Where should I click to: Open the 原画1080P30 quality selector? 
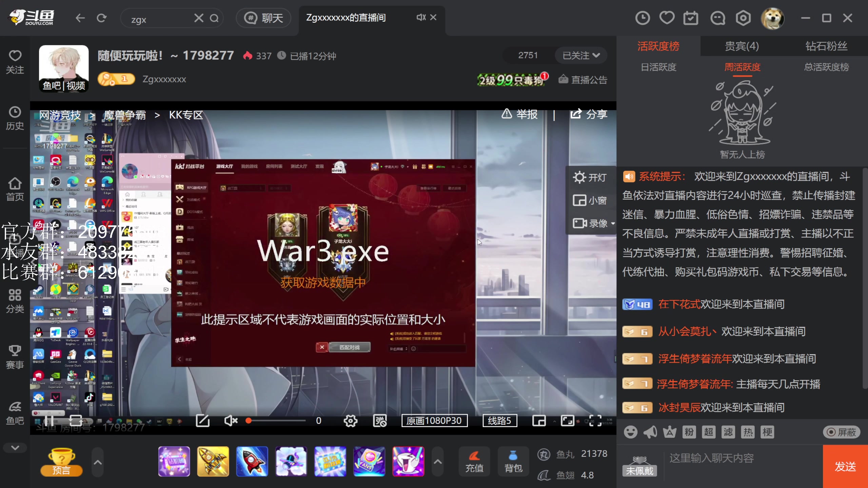(x=434, y=421)
